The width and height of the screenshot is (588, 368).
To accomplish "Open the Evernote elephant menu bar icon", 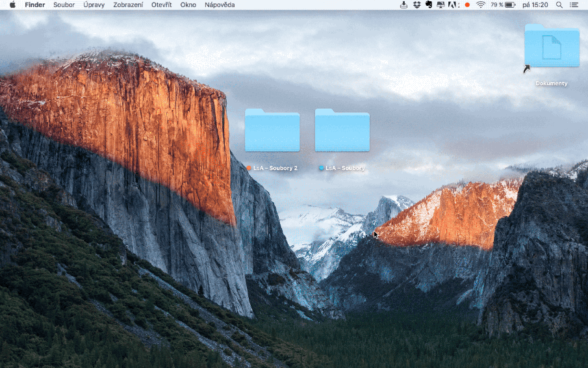I will 429,5.
